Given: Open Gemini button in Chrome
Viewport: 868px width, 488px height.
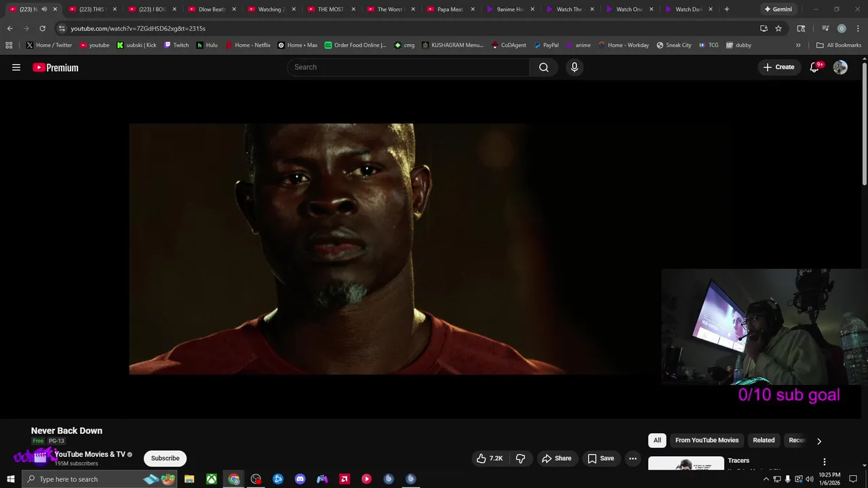Looking at the screenshot, I should pos(777,9).
